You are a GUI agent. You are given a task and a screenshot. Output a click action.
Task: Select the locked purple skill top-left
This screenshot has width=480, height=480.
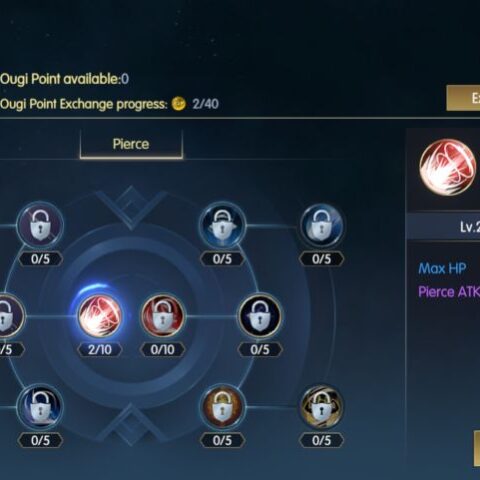coord(40,225)
